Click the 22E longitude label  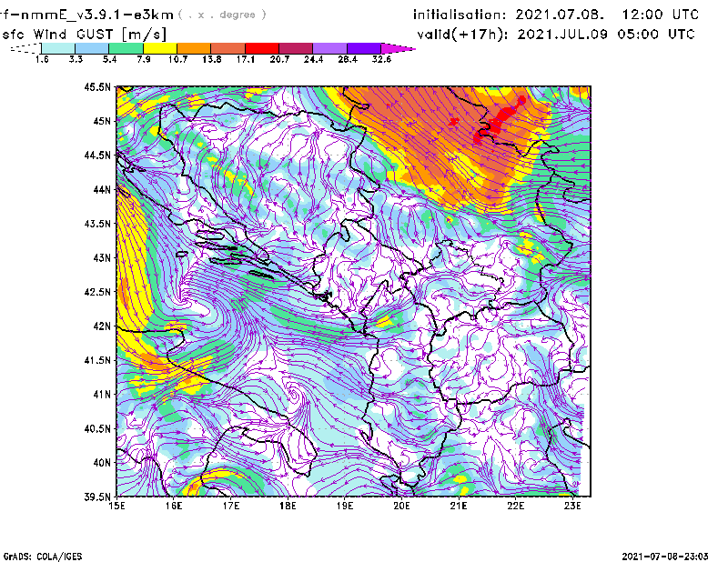pos(515,506)
